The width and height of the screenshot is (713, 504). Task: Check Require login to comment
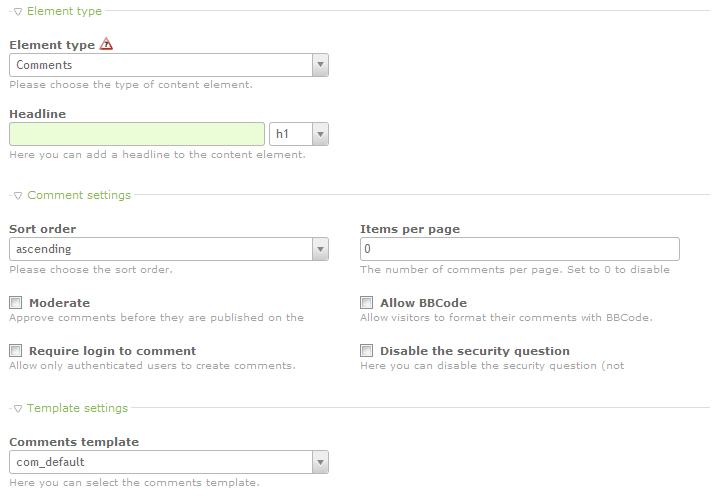coord(16,351)
